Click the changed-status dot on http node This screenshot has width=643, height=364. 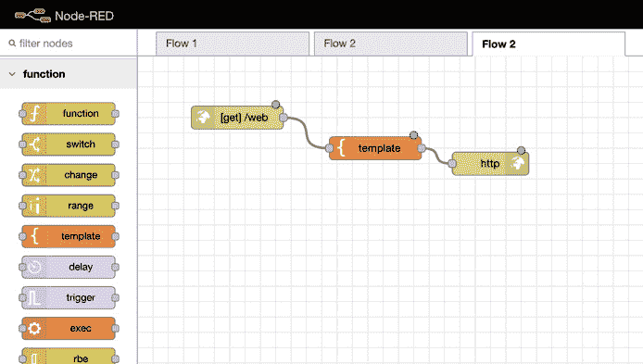522,150
